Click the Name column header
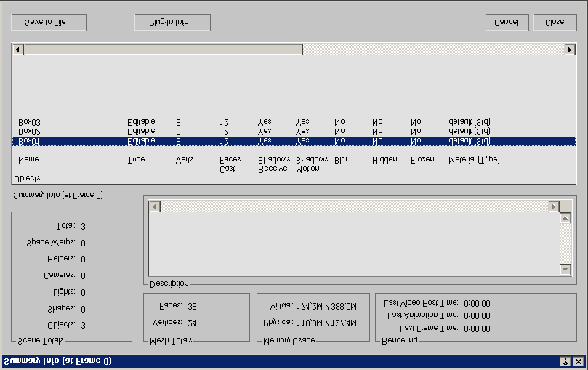588x370 pixels. (x=28, y=159)
